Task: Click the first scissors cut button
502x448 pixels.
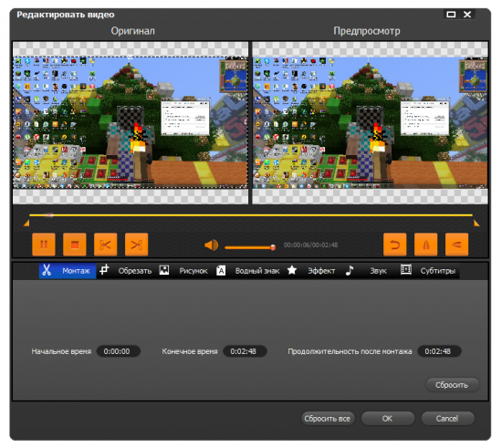Action: (x=106, y=245)
